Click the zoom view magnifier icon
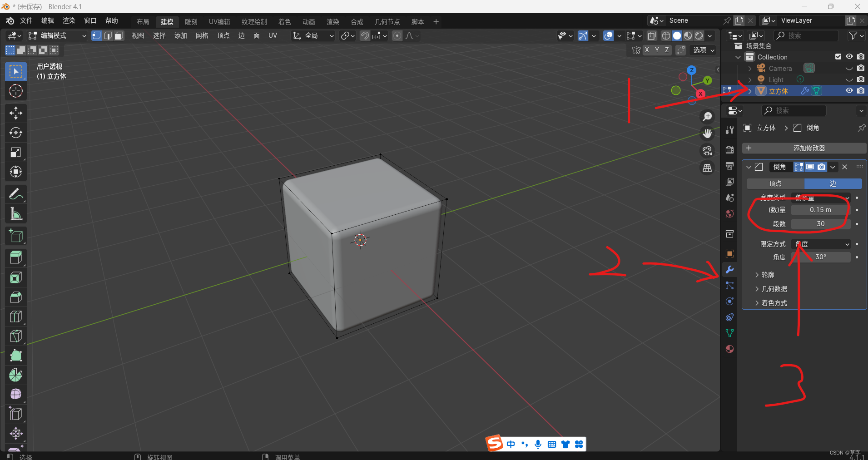 pyautogui.click(x=707, y=117)
